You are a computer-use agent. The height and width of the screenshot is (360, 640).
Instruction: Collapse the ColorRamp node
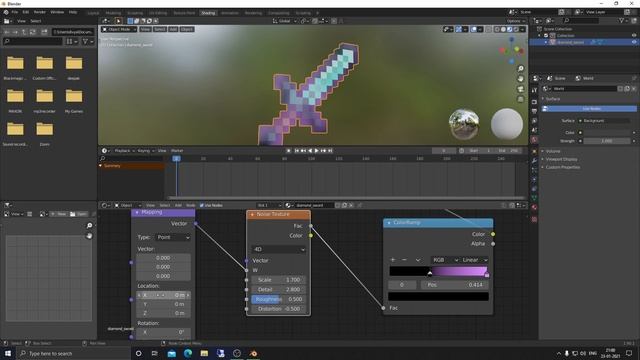[389, 222]
